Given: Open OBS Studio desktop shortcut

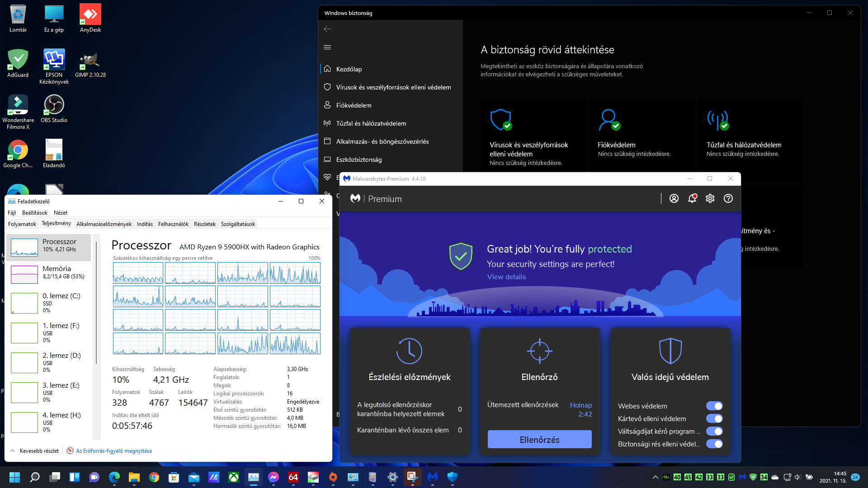Looking at the screenshot, I should [54, 108].
